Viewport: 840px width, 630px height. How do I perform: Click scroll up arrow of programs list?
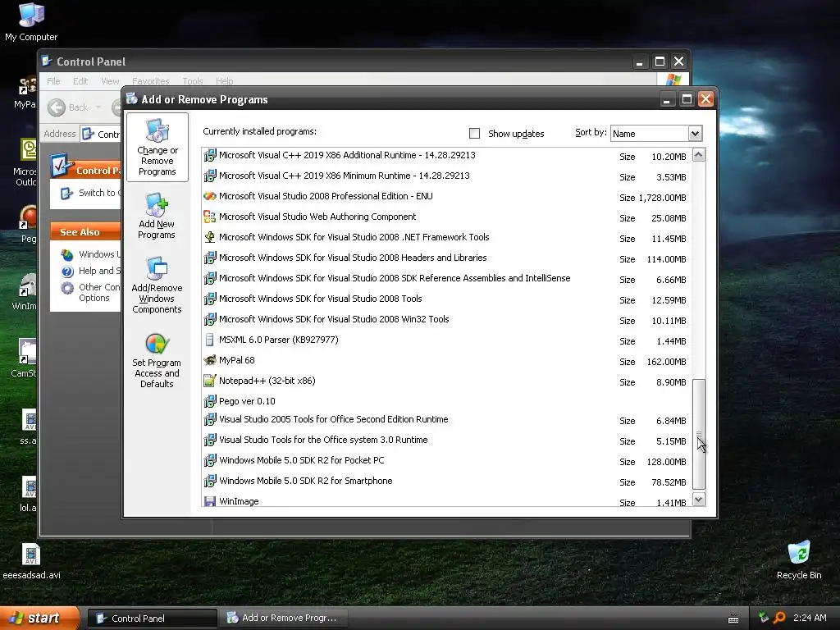click(699, 155)
